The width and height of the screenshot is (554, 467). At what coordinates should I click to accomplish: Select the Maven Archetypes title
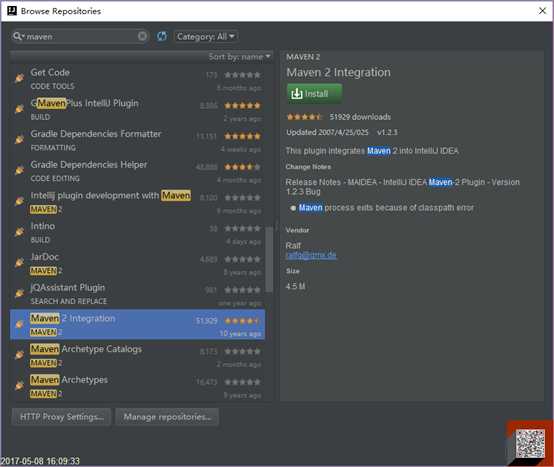pyautogui.click(x=69, y=380)
